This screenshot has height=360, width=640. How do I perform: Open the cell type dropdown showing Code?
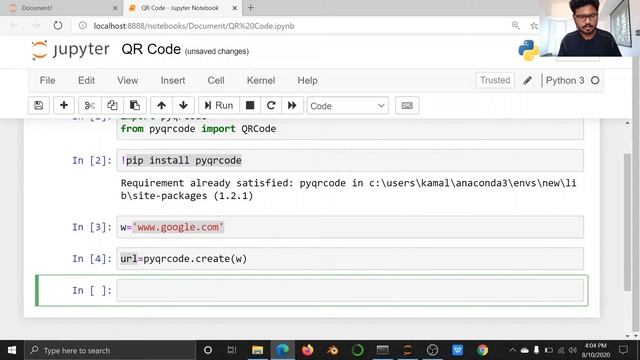point(347,106)
